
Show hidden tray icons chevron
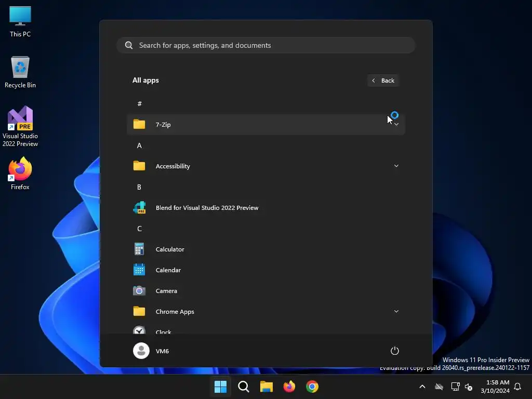(x=422, y=387)
